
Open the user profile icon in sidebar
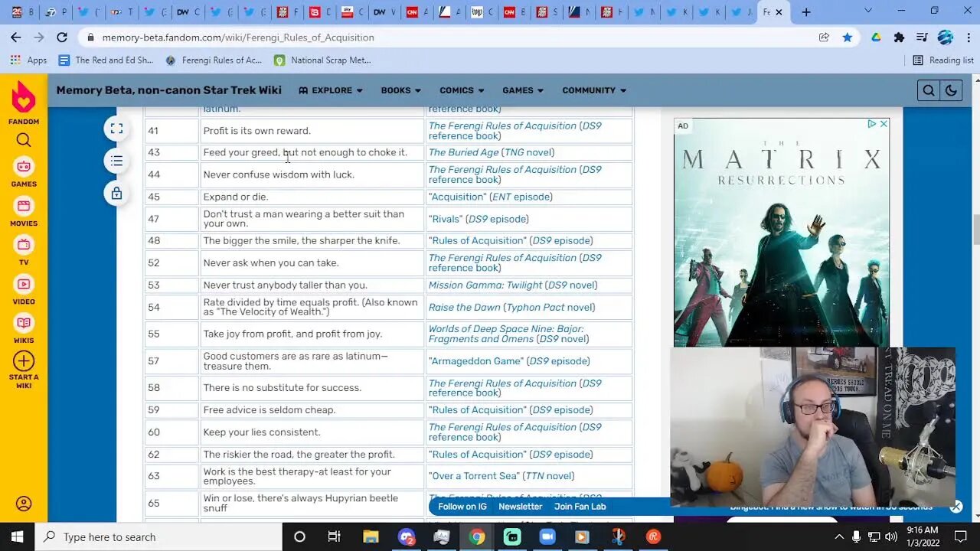point(24,504)
